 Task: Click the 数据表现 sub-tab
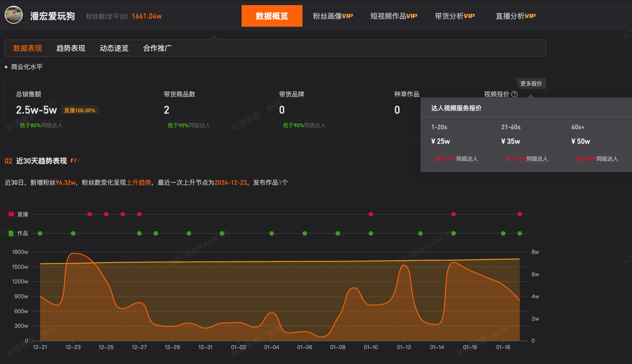pyautogui.click(x=27, y=48)
